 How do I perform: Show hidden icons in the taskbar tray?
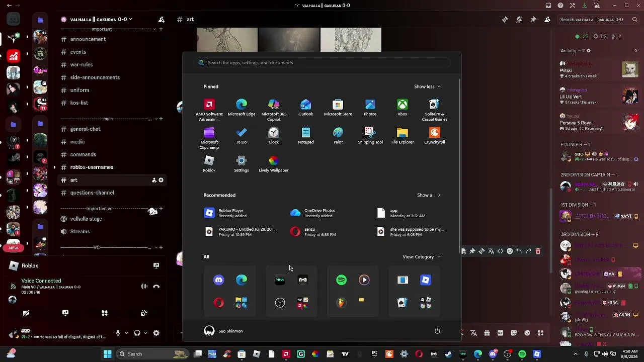click(x=576, y=354)
